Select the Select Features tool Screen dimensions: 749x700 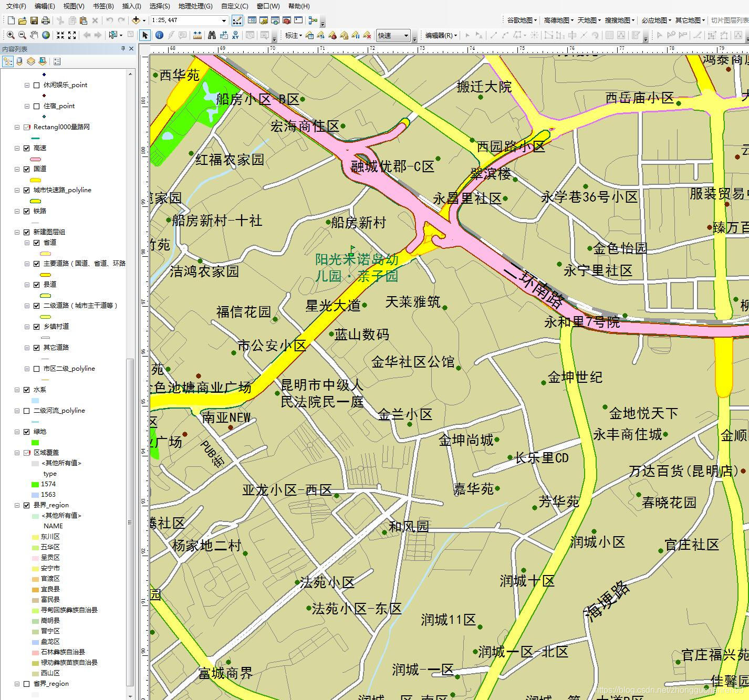click(x=112, y=35)
